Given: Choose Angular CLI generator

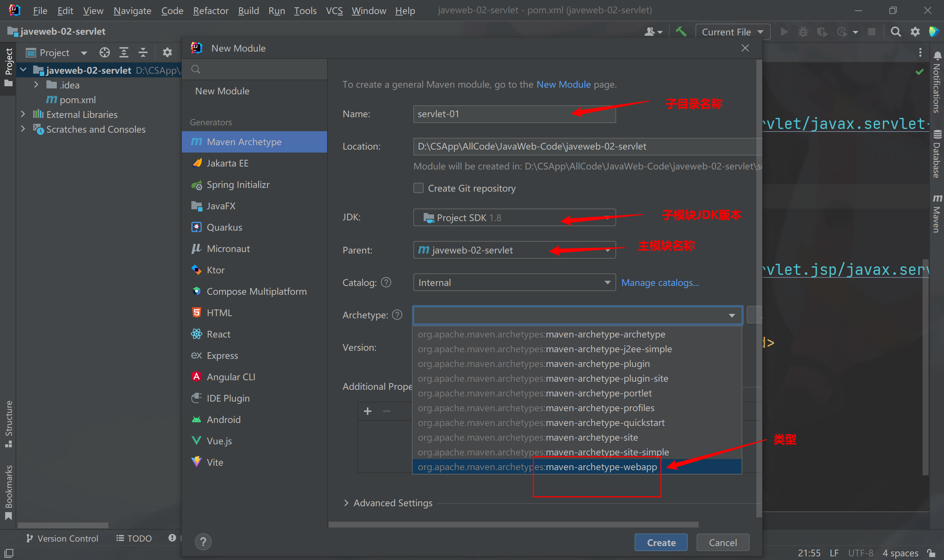Looking at the screenshot, I should pyautogui.click(x=254, y=377).
